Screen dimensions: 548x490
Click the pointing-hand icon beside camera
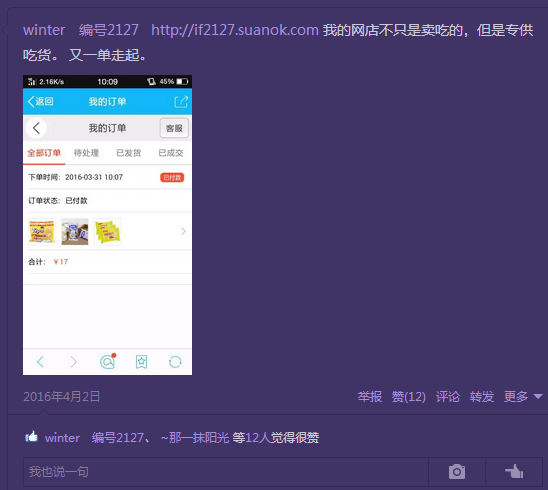coord(514,471)
